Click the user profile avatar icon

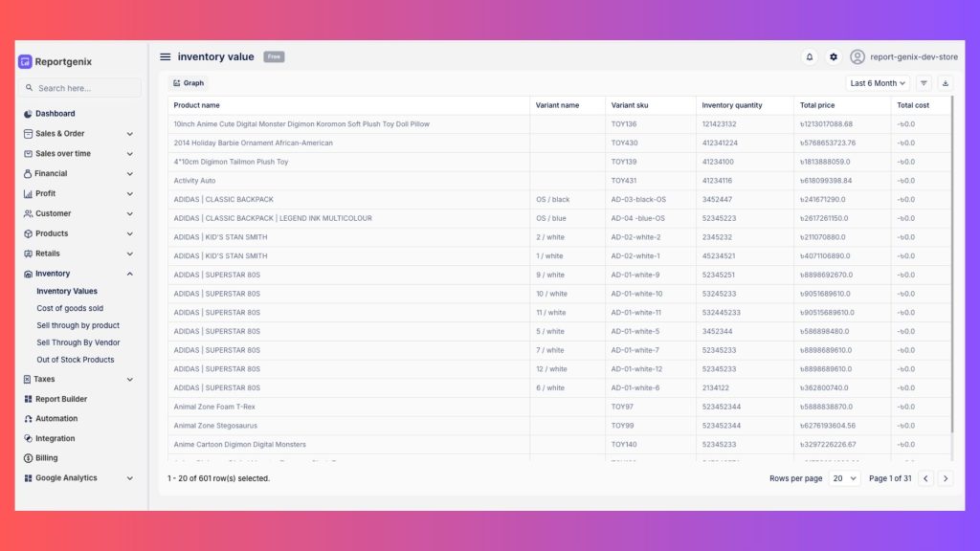tap(857, 56)
